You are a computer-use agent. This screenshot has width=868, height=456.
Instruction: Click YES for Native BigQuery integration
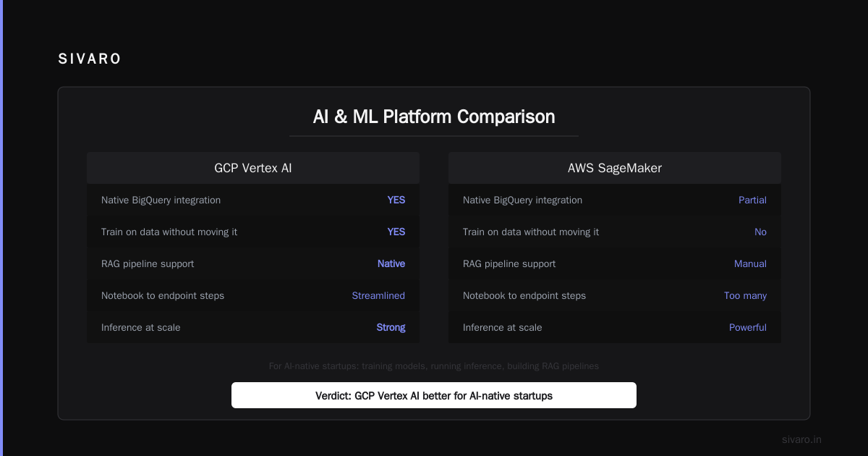click(x=396, y=200)
